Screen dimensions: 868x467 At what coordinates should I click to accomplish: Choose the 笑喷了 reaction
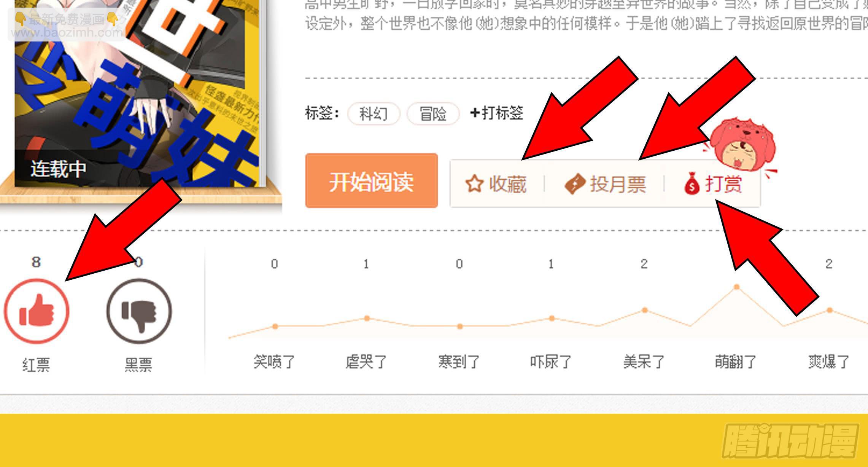point(274,362)
